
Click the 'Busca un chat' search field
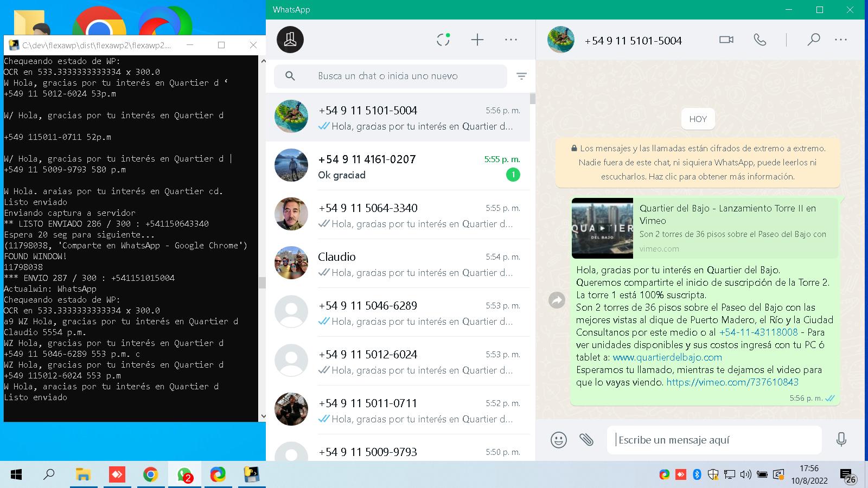point(391,76)
